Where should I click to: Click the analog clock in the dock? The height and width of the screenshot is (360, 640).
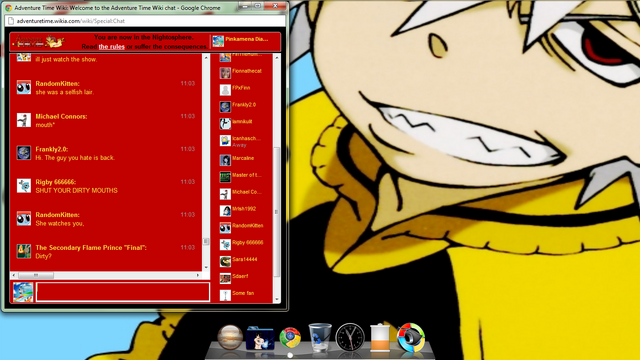pyautogui.click(x=350, y=338)
